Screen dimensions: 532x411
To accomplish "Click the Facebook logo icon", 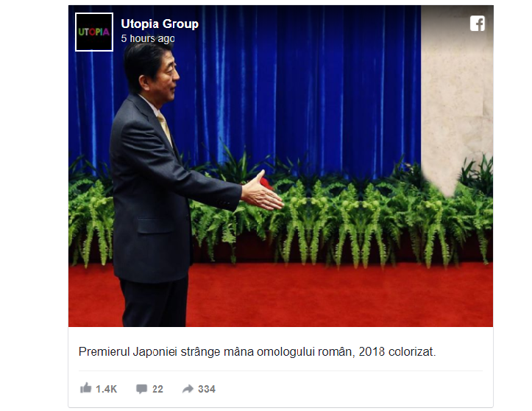I will pyautogui.click(x=478, y=24).
